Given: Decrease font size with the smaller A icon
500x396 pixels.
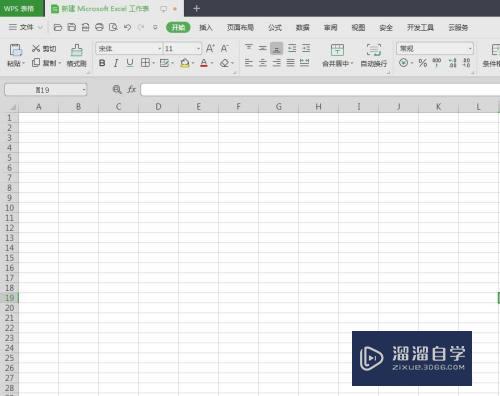Looking at the screenshot, I should [225, 49].
